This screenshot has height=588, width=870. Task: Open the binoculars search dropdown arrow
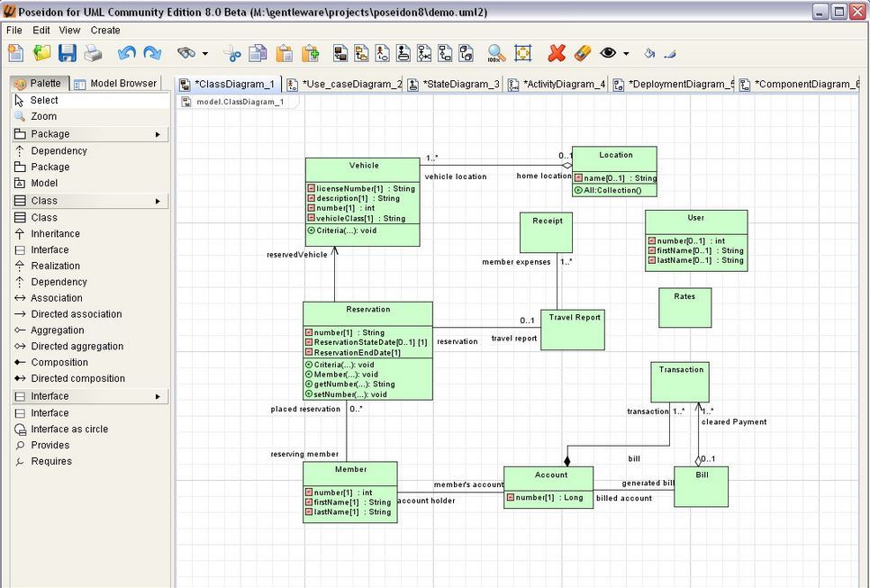(x=205, y=54)
